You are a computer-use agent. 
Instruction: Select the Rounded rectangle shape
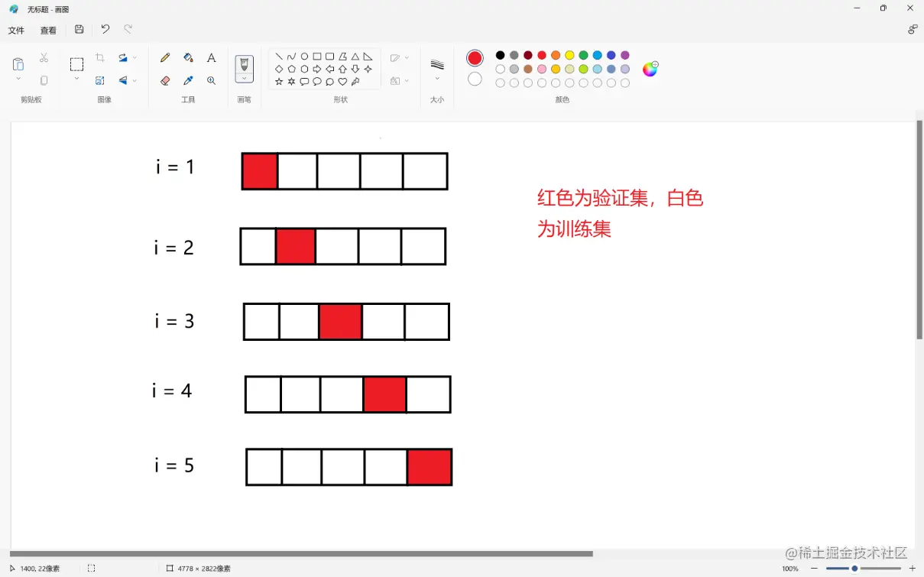[x=329, y=57]
